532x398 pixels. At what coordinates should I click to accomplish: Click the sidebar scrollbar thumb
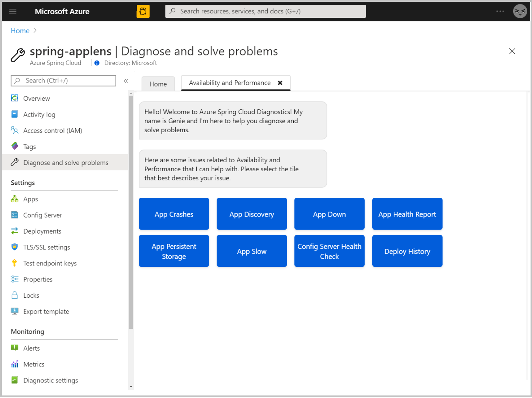(x=131, y=212)
